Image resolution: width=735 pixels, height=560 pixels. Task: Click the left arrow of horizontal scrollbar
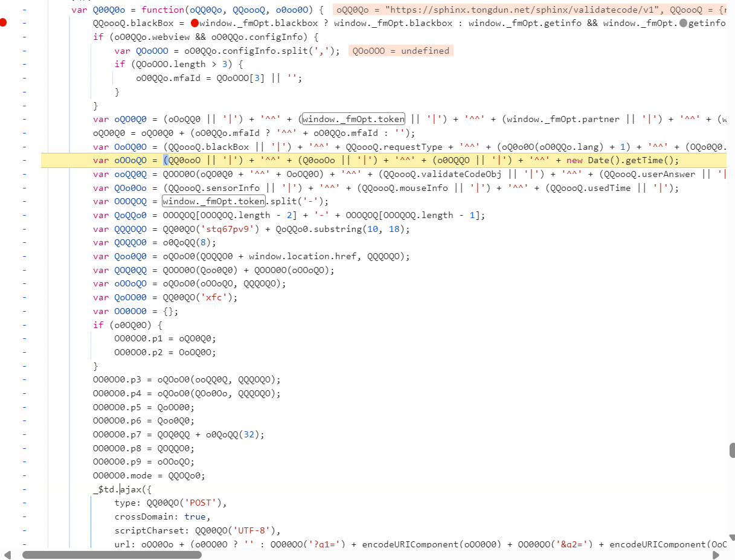pyautogui.click(x=6, y=555)
